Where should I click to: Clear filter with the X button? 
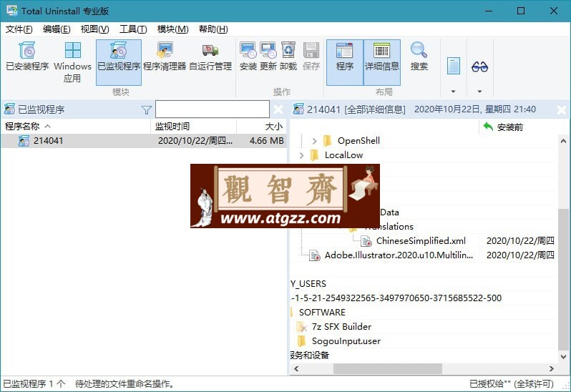click(x=278, y=109)
